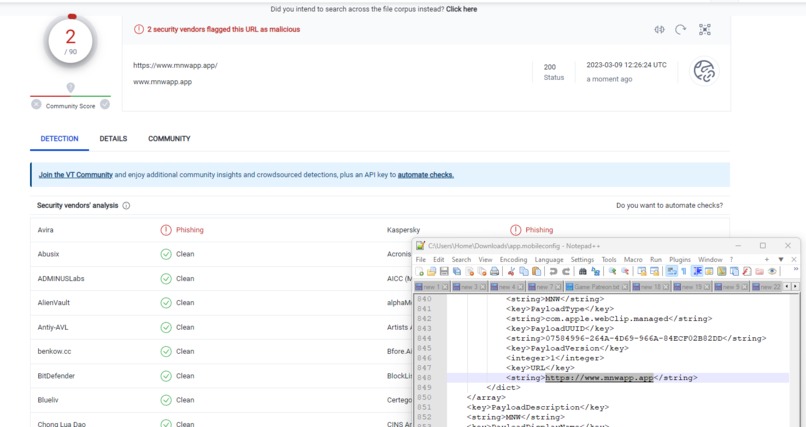Click info icon beside Security vendors' analysis
Screen dimensions: 806x427
point(126,206)
